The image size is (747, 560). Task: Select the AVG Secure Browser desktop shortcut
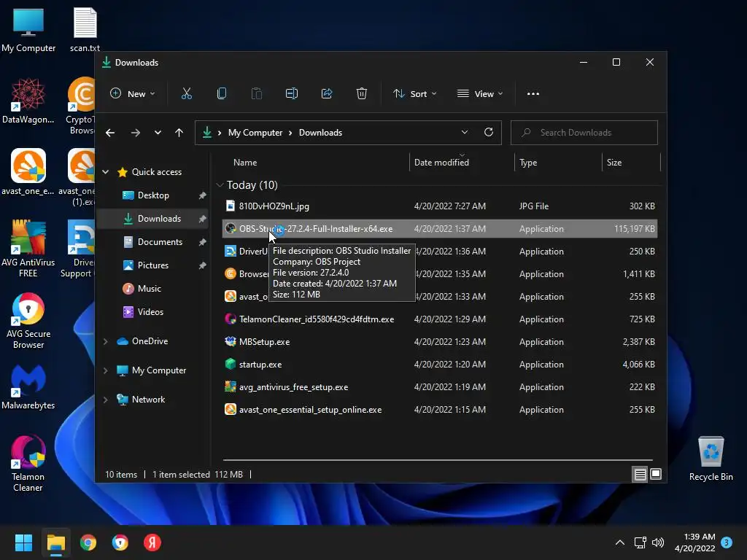(28, 321)
